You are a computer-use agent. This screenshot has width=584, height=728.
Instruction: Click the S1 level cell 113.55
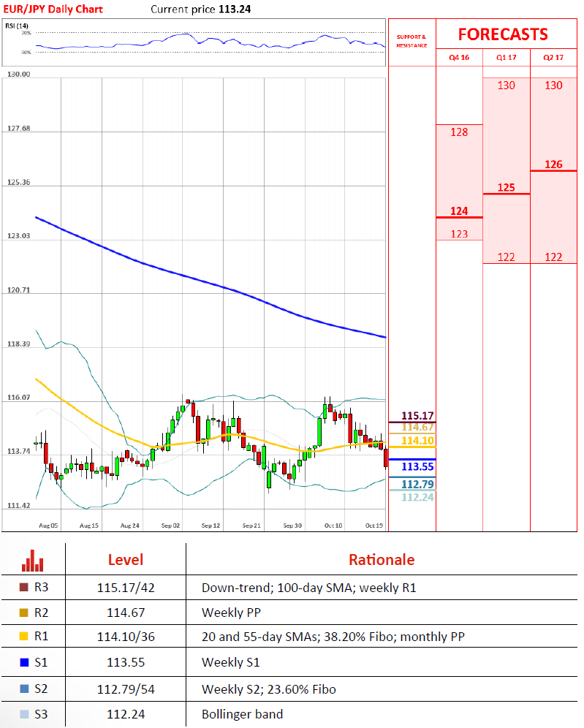point(125,662)
